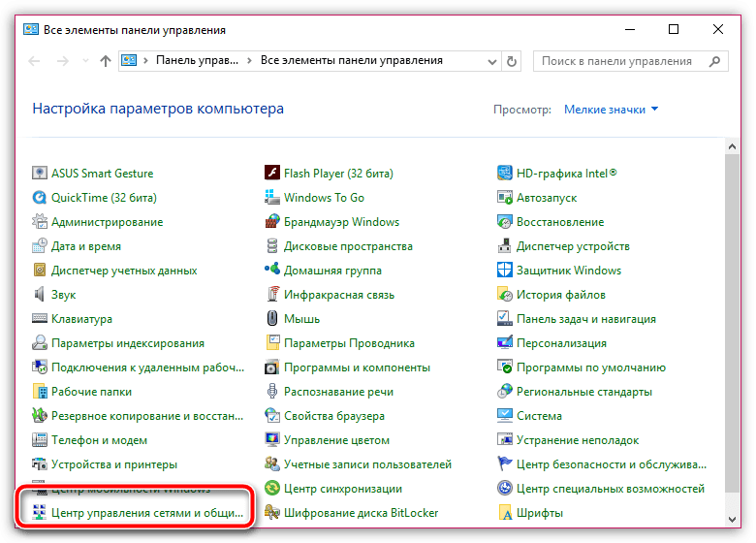756x543 pixels.
Task: Click the vertical scrollbar up arrow
Action: (732, 146)
